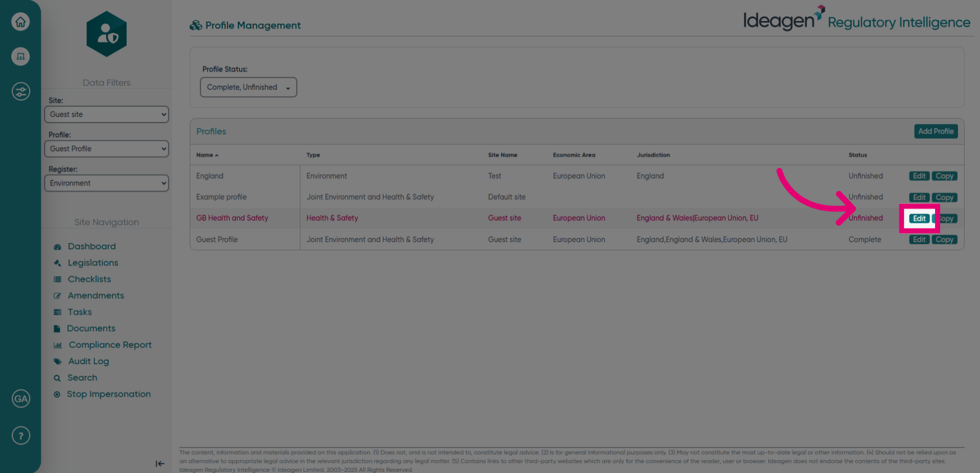Select the 'GB Health and Safety' name cell
This screenshot has height=473, width=980.
232,218
